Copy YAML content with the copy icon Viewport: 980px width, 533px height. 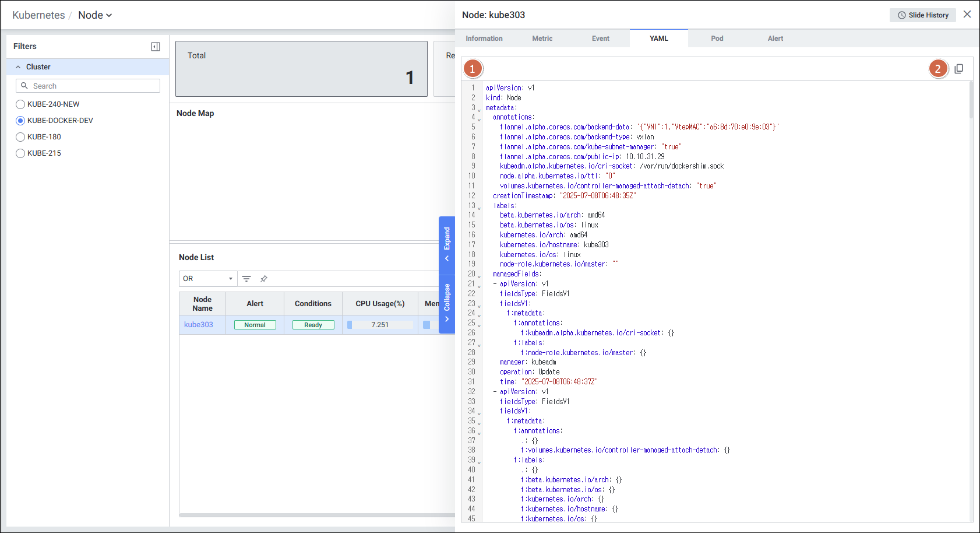959,69
